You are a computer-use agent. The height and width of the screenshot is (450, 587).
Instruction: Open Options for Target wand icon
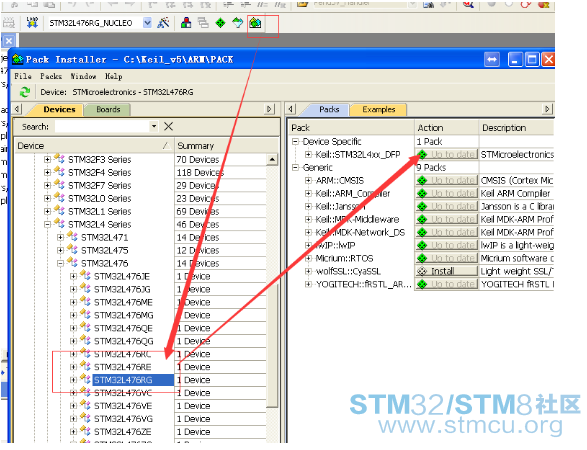click(163, 23)
